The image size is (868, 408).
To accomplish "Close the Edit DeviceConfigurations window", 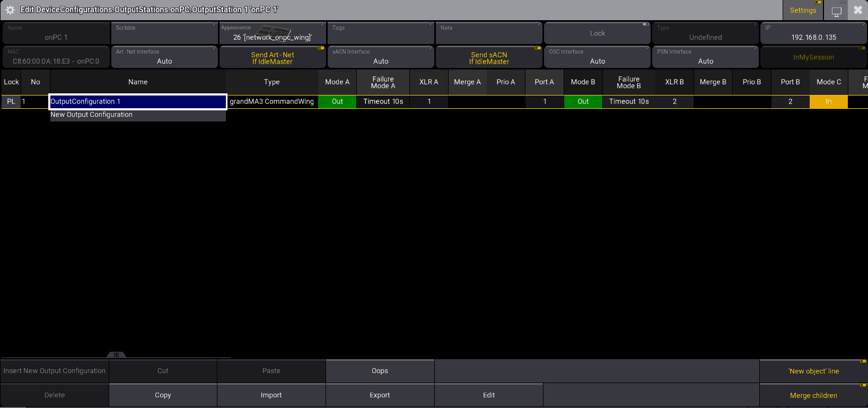I will (857, 10).
